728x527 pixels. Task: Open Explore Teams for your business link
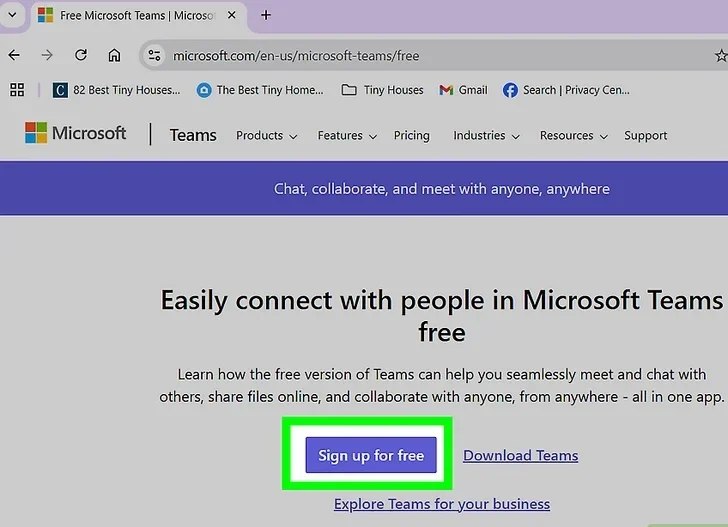(442, 504)
